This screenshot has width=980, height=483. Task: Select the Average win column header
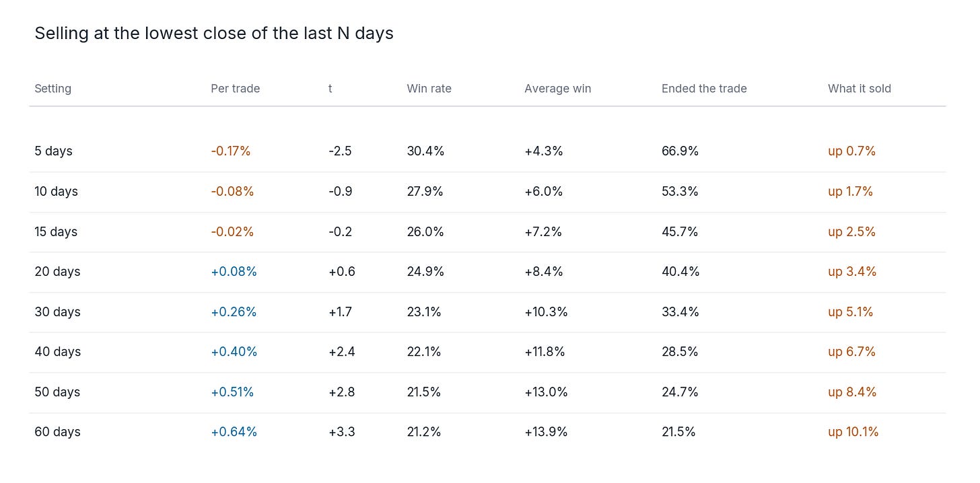557,89
